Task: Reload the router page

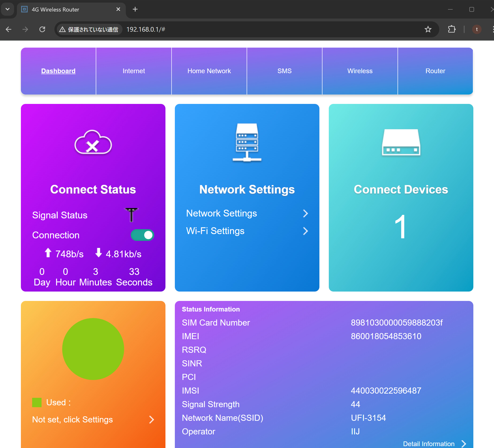Action: (x=42, y=29)
